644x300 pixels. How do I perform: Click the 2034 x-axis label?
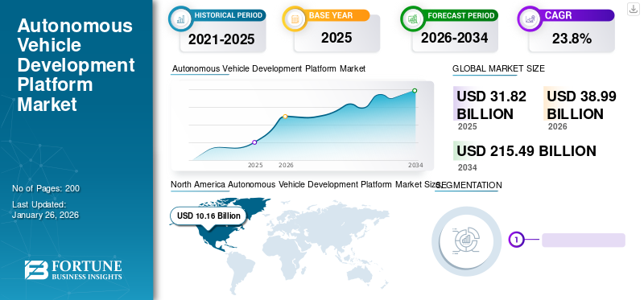[x=415, y=166]
